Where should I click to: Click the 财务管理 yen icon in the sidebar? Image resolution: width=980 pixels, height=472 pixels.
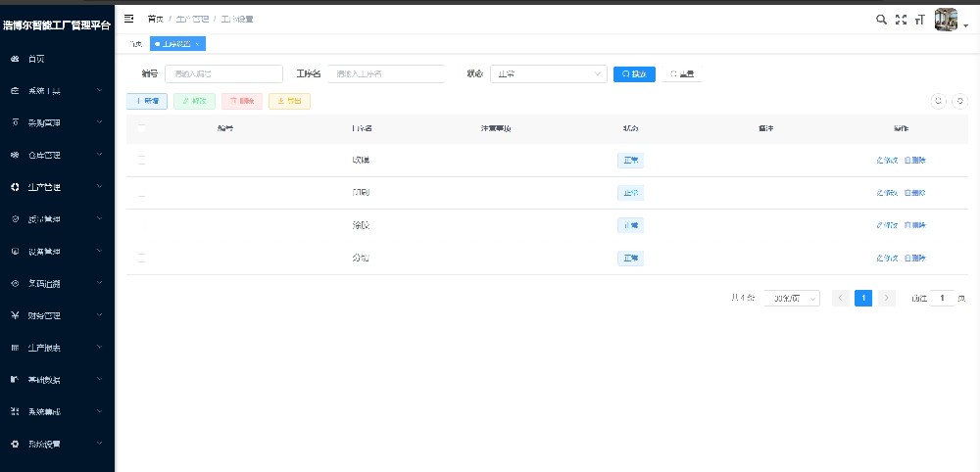[x=15, y=315]
